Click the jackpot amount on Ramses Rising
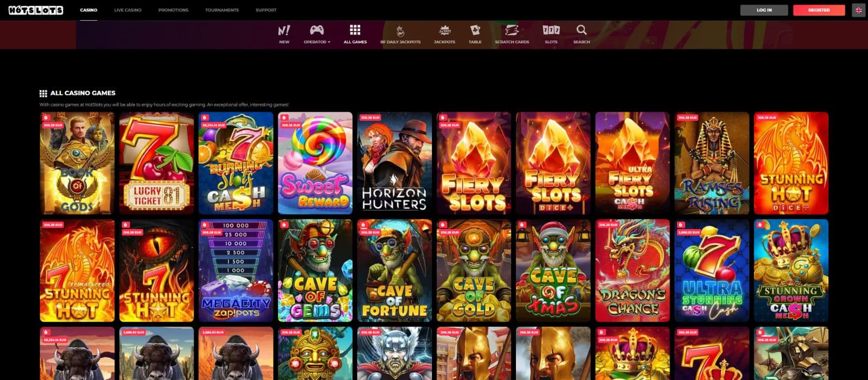Image resolution: width=868 pixels, height=380 pixels. [x=687, y=117]
